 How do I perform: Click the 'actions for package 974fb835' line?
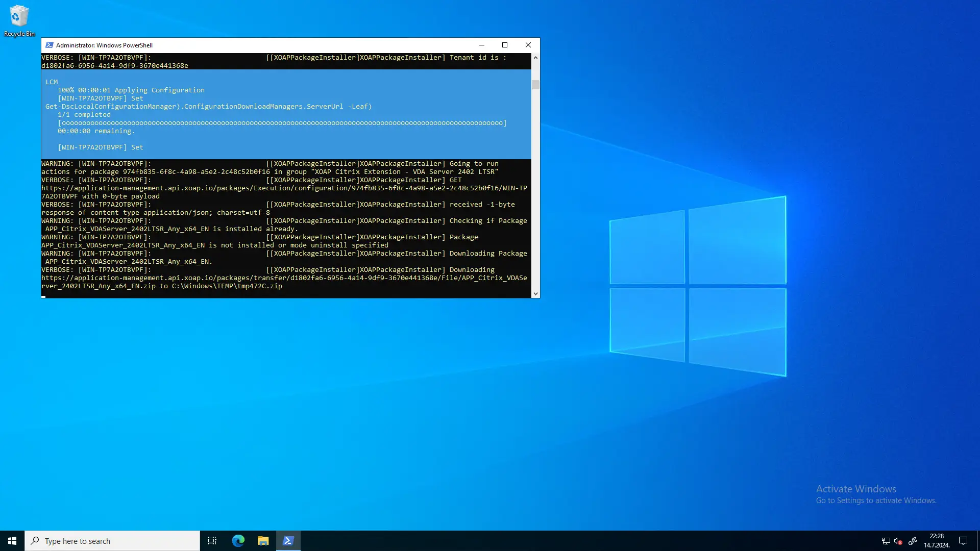pos(270,172)
